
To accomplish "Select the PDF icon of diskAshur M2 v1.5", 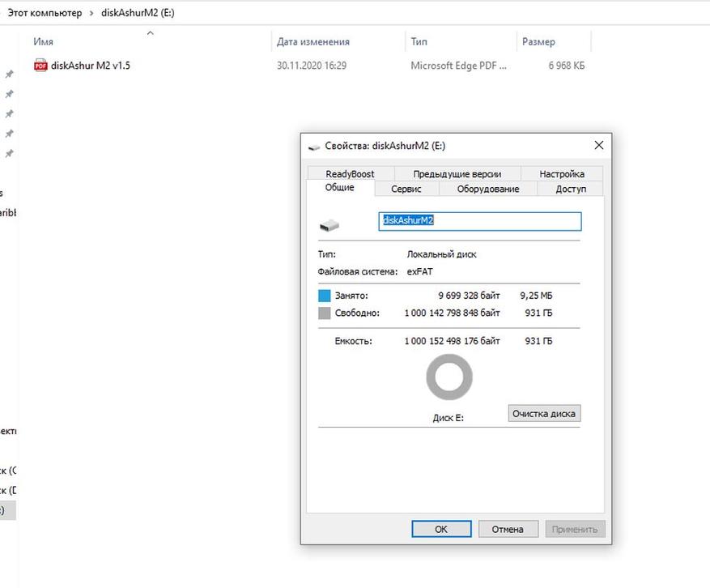I will [40, 66].
